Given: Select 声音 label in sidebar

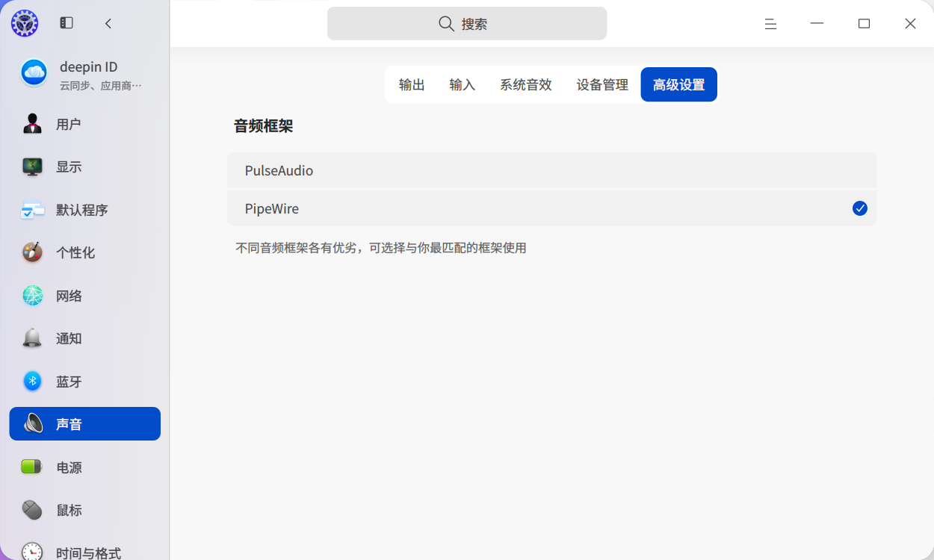Looking at the screenshot, I should (x=69, y=424).
